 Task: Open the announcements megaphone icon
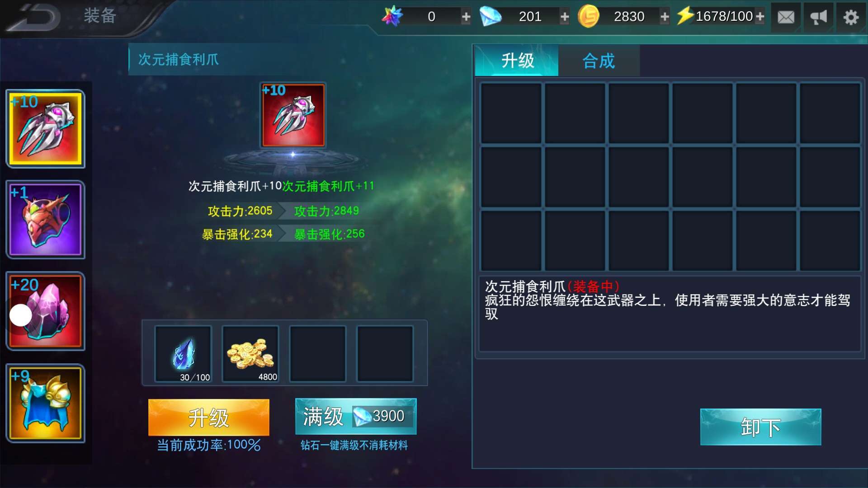[x=818, y=17]
